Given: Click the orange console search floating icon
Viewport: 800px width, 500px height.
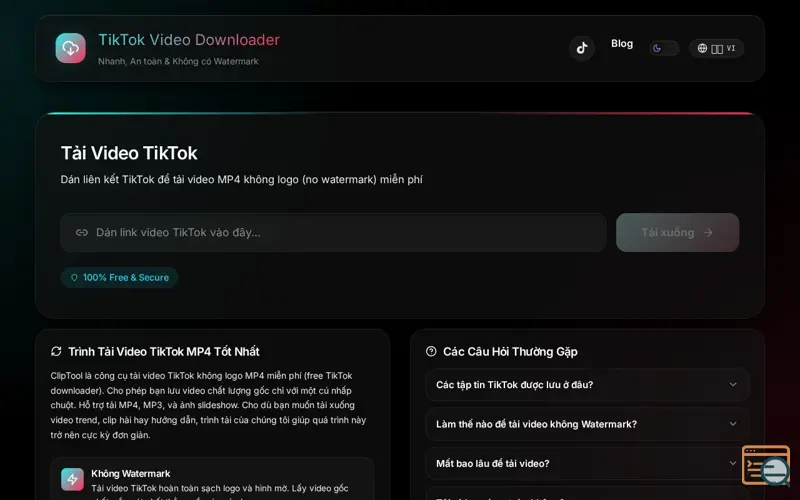Looking at the screenshot, I should (x=766, y=465).
